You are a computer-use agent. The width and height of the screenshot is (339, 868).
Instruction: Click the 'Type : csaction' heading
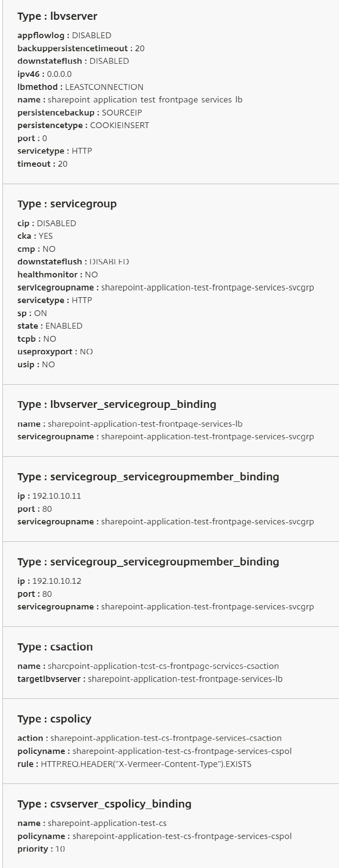click(55, 647)
